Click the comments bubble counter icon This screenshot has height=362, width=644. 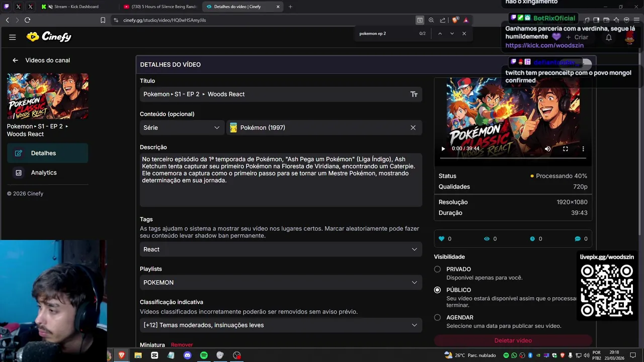click(578, 239)
